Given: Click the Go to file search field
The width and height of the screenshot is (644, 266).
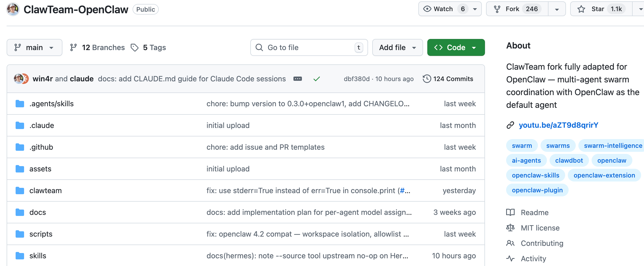Looking at the screenshot, I should [x=309, y=47].
